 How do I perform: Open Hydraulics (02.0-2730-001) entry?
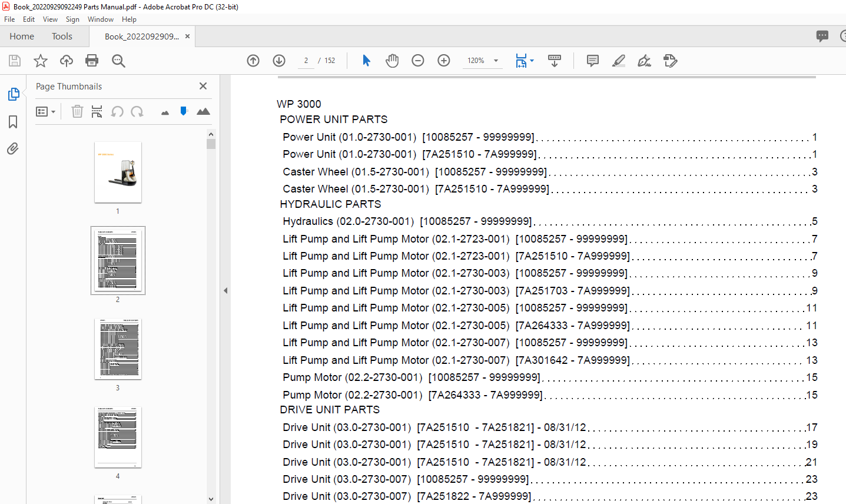(x=550, y=221)
